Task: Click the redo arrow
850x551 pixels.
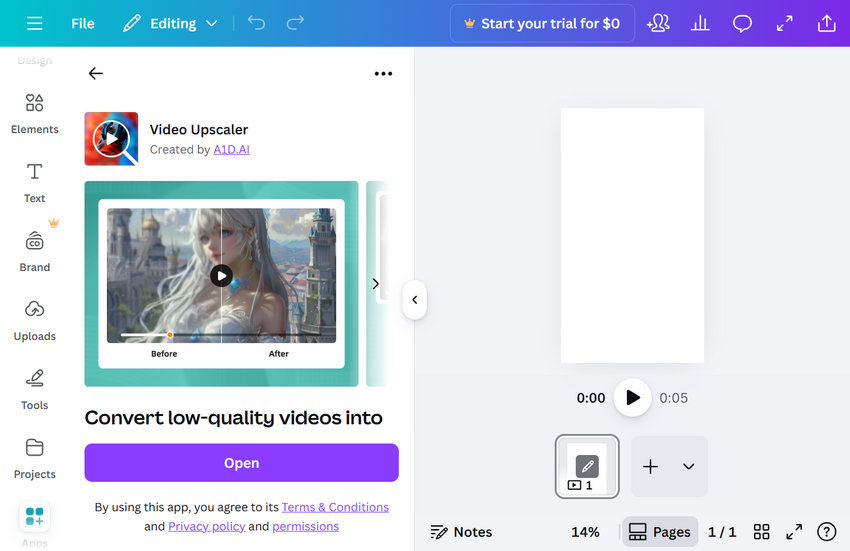Action: [x=295, y=23]
